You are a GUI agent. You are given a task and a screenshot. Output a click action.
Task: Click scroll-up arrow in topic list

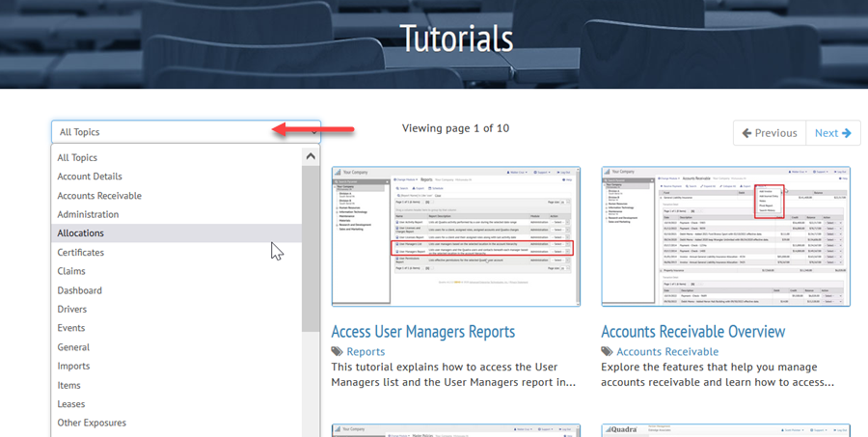[x=311, y=156]
